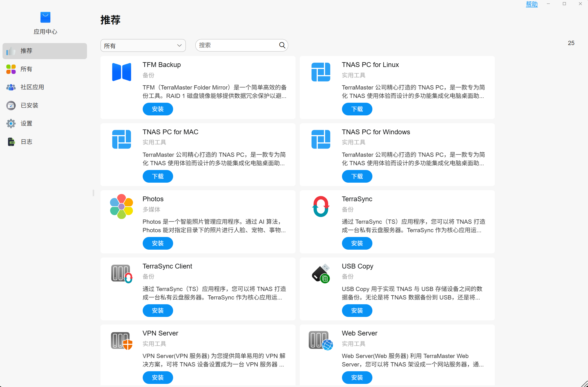Click the TerraSync app icon

tap(321, 206)
